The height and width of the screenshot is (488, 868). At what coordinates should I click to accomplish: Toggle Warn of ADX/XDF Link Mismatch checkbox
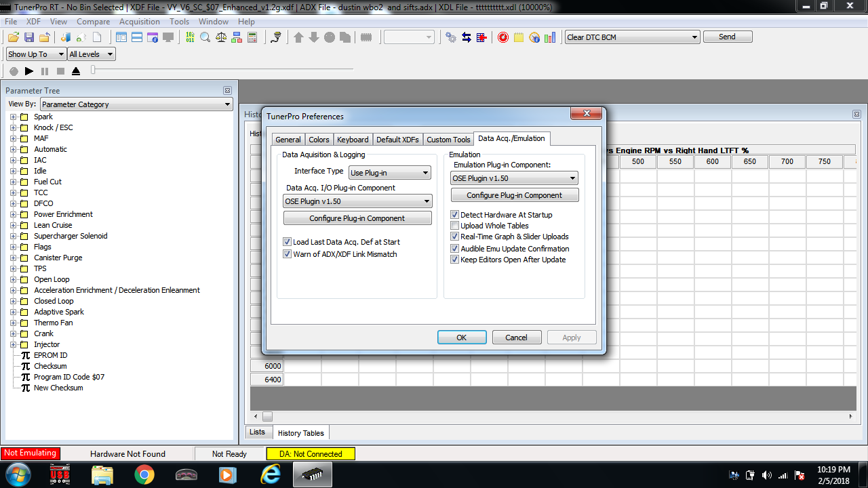tap(287, 254)
